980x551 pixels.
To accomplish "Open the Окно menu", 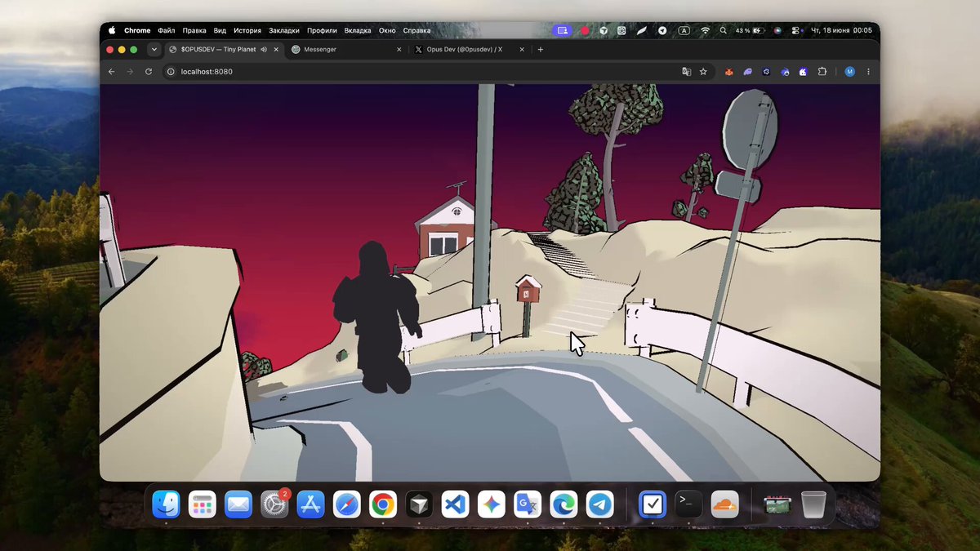I will coord(387,30).
